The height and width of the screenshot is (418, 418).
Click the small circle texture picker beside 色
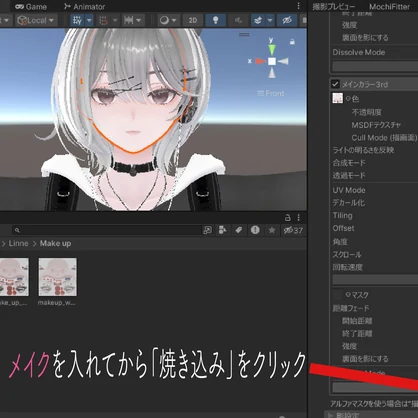[348, 98]
